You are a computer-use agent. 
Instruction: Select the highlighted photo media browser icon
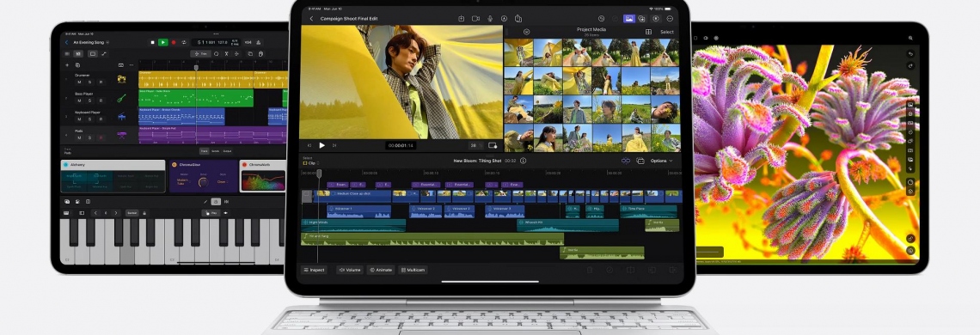(628, 19)
